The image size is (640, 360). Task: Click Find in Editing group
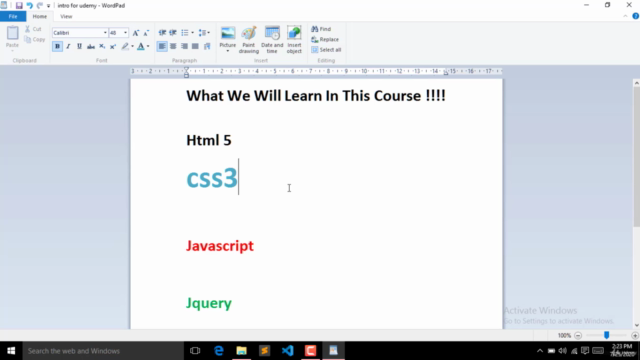pyautogui.click(x=321, y=29)
